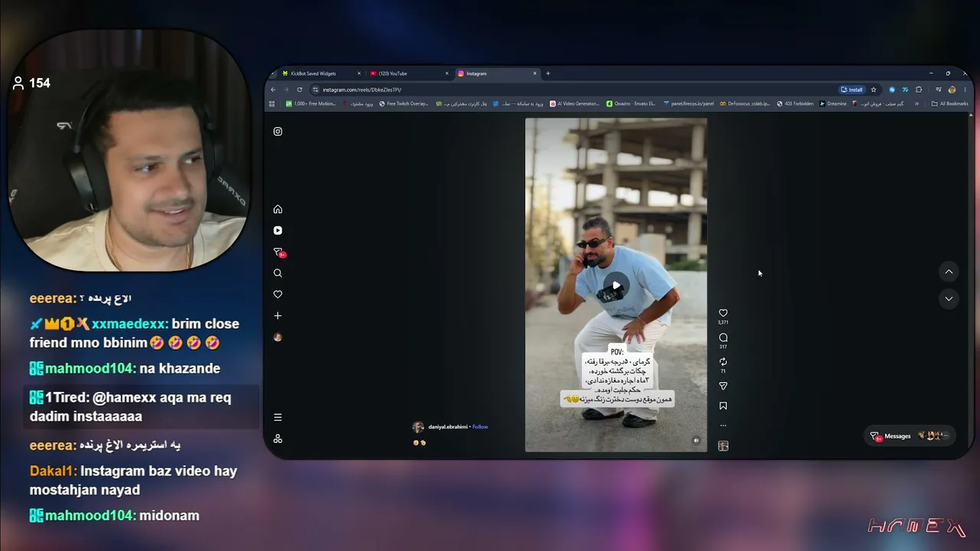Open the panel.fireops.io/panel bookmark

click(x=688, y=104)
